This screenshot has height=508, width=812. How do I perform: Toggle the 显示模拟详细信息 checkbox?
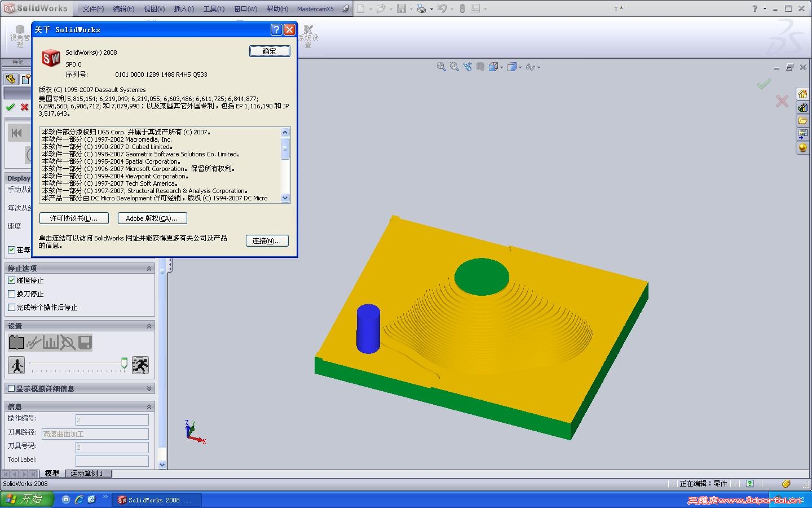pyautogui.click(x=11, y=388)
